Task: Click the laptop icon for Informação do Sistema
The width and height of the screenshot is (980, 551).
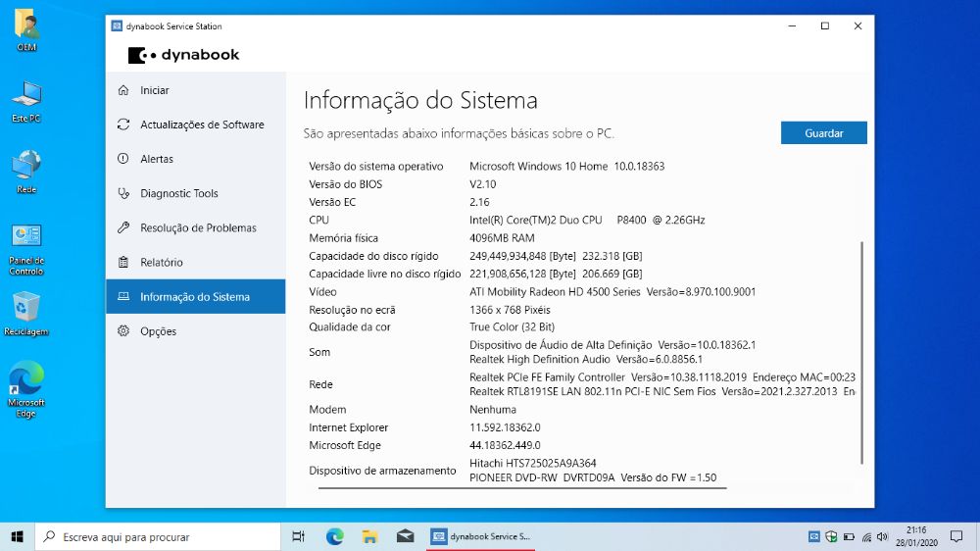Action: (x=123, y=296)
